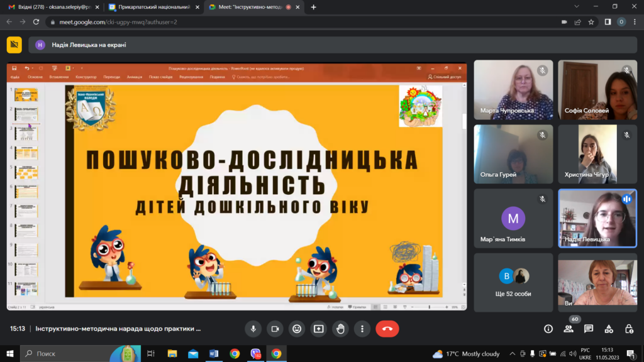Show everyone with the people icon

(x=569, y=329)
